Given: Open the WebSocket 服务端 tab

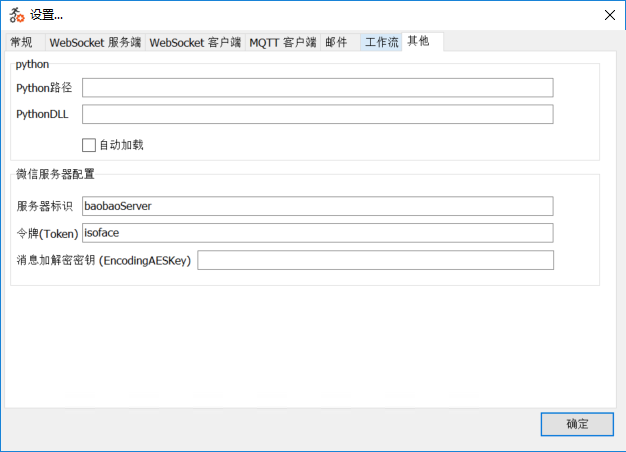Looking at the screenshot, I should (x=95, y=43).
